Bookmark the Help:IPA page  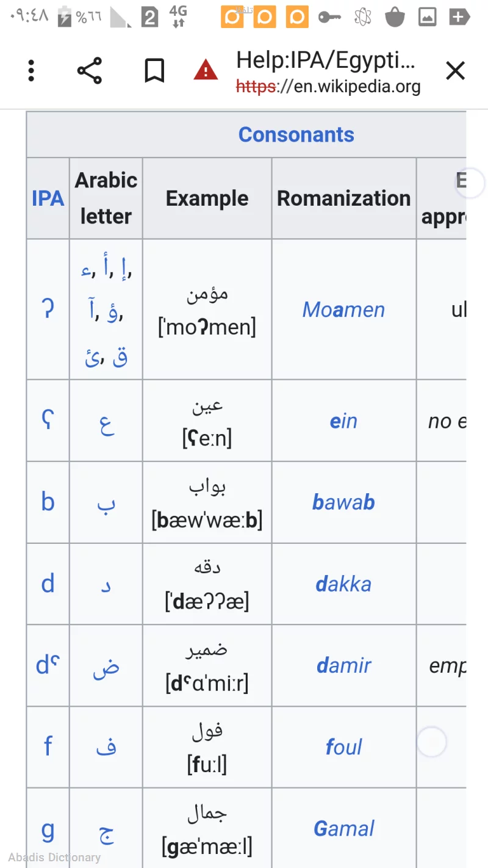point(154,70)
